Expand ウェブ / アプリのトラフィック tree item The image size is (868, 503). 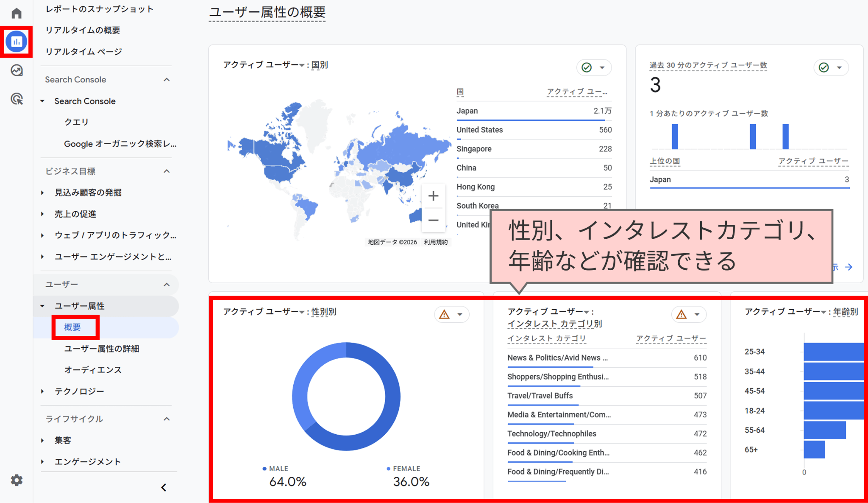[42, 235]
